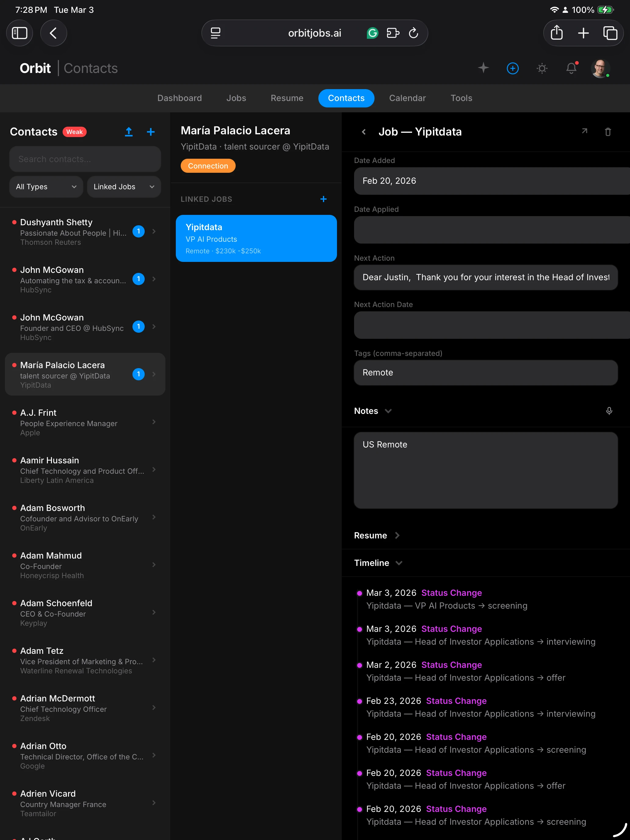The height and width of the screenshot is (840, 630).
Task: Switch to the Dashboard tab
Action: tap(179, 98)
